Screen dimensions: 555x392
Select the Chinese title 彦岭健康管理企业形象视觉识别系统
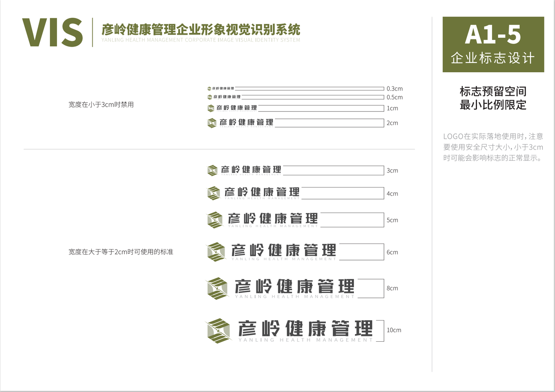201,30
